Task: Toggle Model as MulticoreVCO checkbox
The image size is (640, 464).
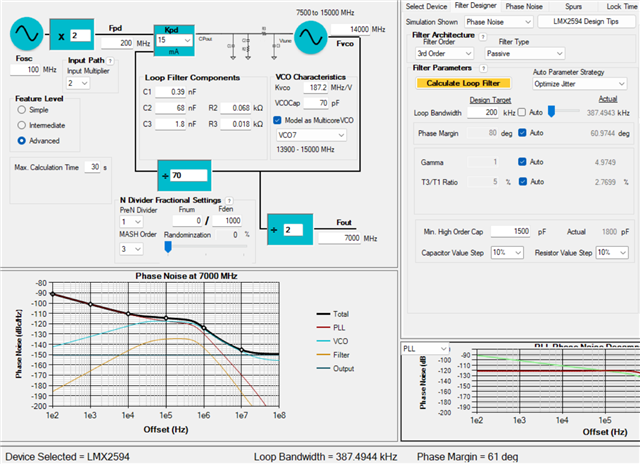Action: point(277,120)
